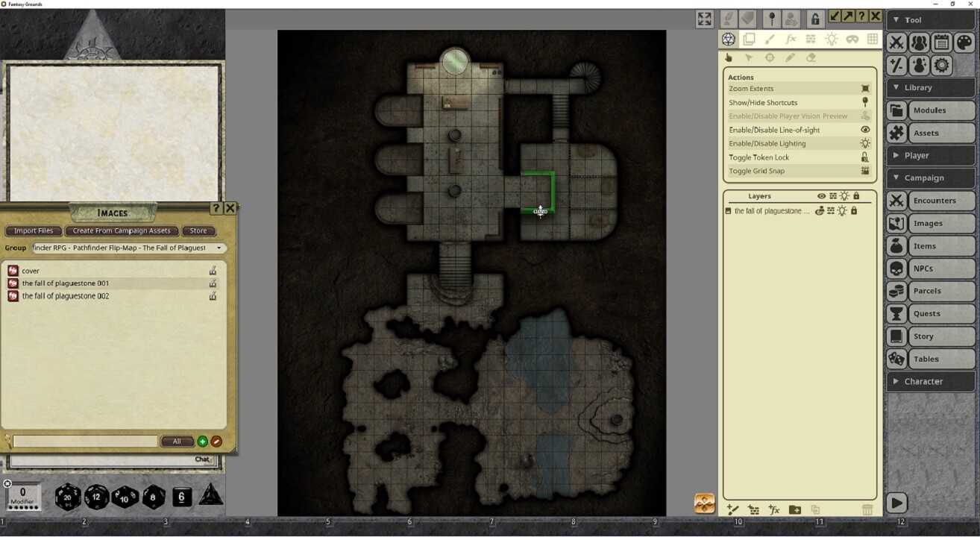The height and width of the screenshot is (537, 980).
Task: Switch to the paintbrush tab icon
Action: point(770,40)
